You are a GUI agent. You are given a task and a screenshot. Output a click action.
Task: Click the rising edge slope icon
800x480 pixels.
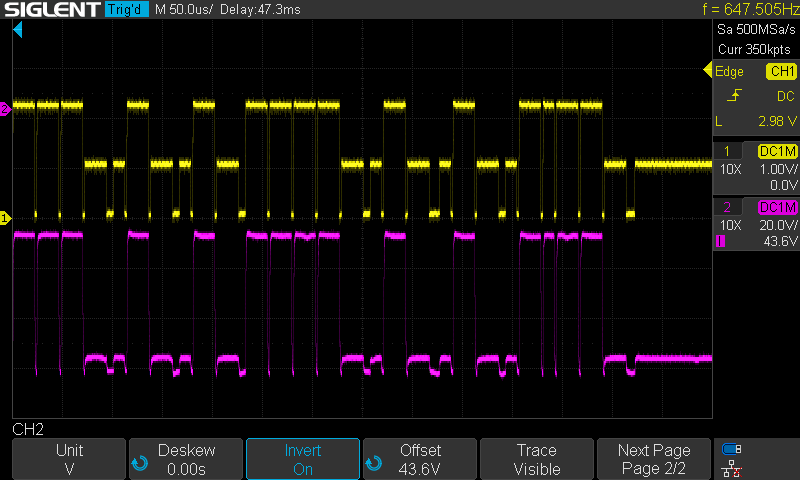click(x=734, y=95)
